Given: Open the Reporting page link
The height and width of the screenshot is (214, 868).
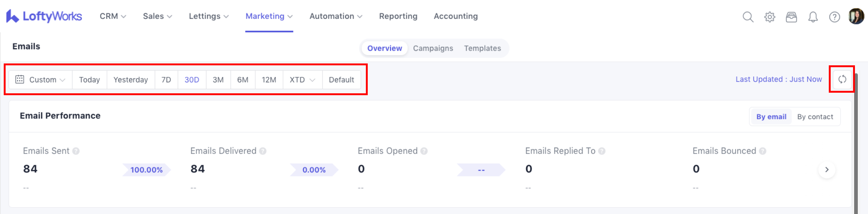Looking at the screenshot, I should pos(398,16).
